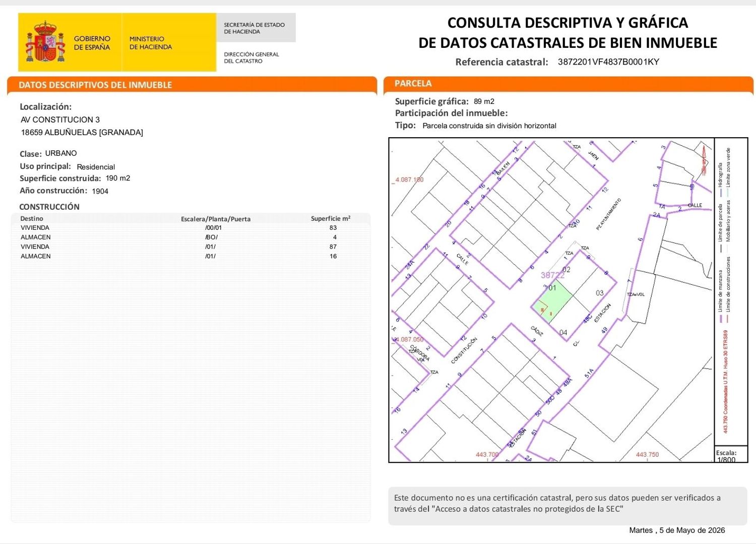Click the CÁDIZ street label on the map

pos(537,331)
